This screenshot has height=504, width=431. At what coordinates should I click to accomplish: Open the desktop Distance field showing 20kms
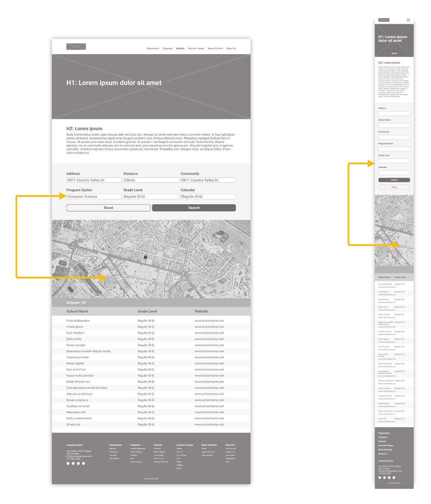pos(151,180)
